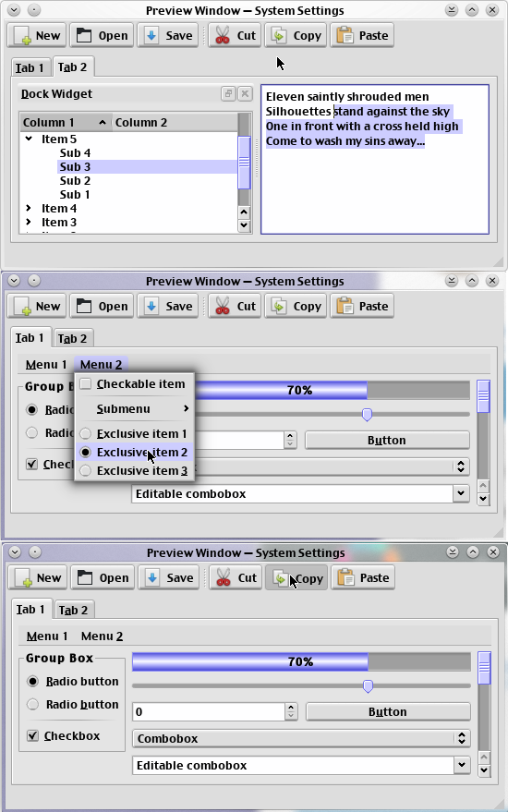508x812 pixels.
Task: Click New icon in the topmost window
Action: click(x=23, y=36)
